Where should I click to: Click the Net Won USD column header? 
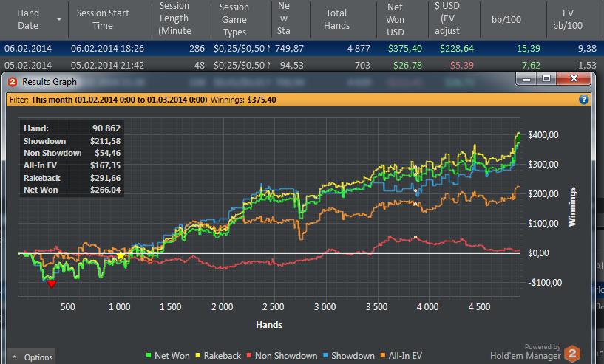point(396,19)
